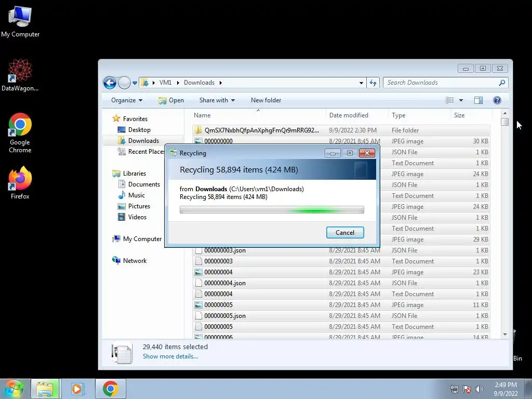
Task: Expand chevron after VM1 breadcrumb
Action: click(178, 83)
